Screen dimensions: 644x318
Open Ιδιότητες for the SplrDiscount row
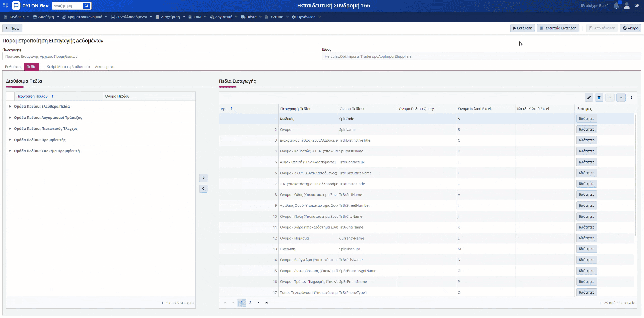click(586, 249)
